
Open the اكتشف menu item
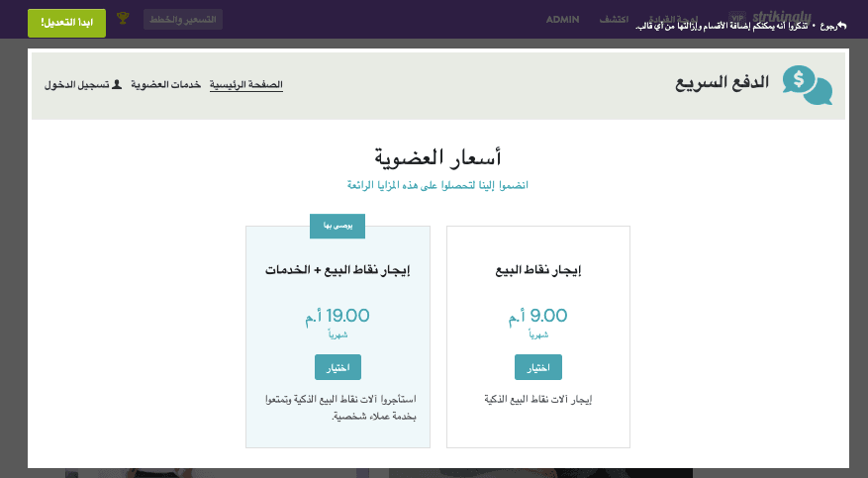point(614,20)
